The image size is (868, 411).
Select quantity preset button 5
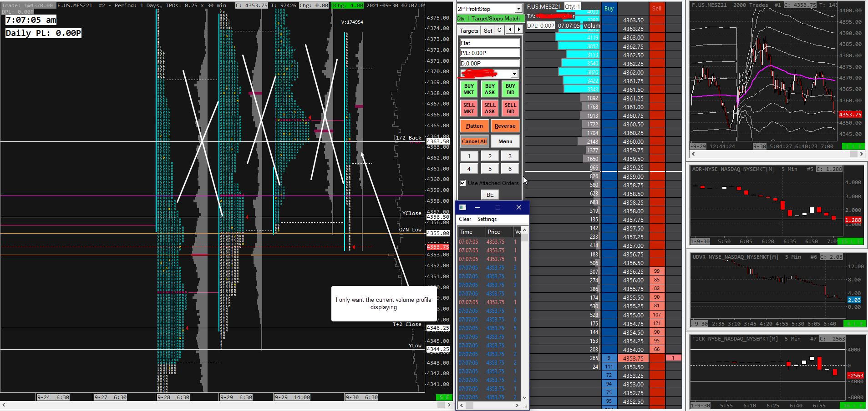(x=490, y=169)
